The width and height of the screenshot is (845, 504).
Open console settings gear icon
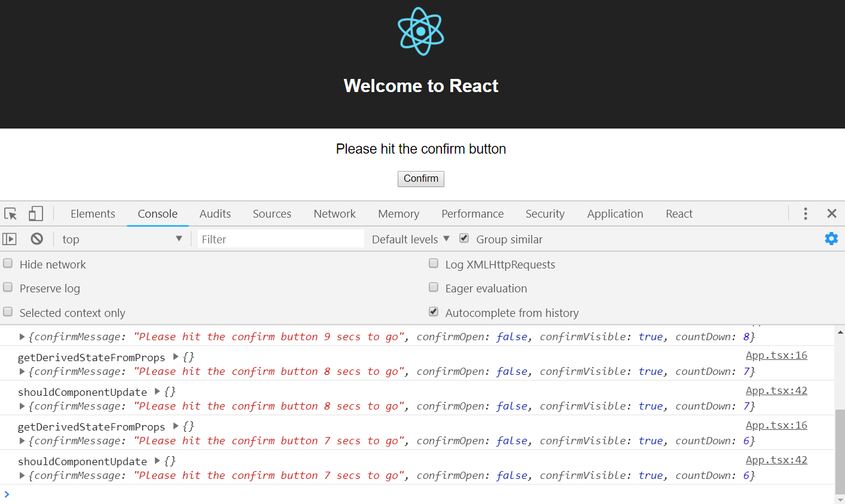tap(831, 239)
